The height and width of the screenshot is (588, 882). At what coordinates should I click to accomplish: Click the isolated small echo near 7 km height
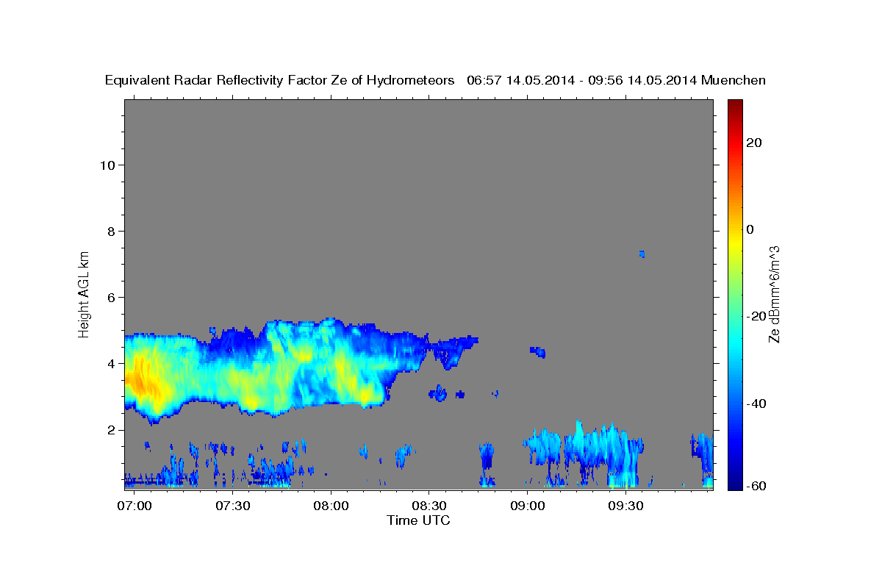(642, 254)
